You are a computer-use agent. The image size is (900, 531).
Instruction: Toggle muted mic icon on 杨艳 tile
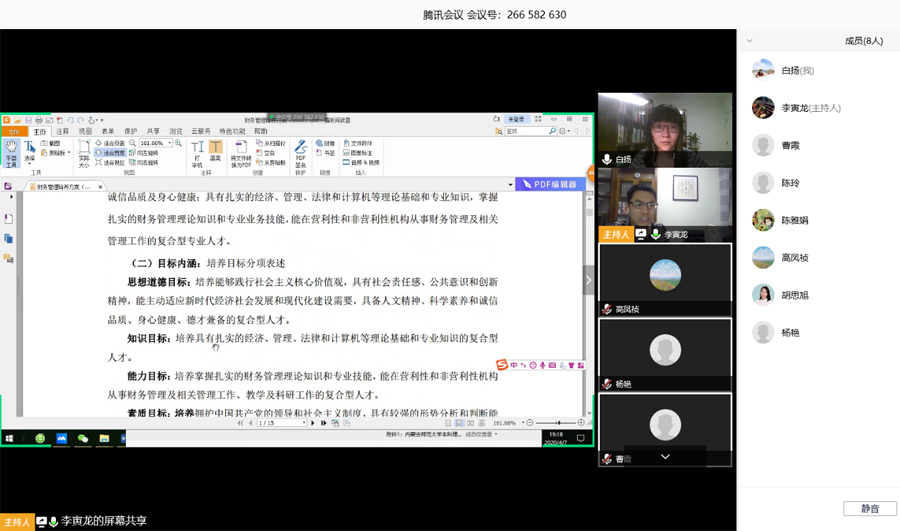coord(607,385)
